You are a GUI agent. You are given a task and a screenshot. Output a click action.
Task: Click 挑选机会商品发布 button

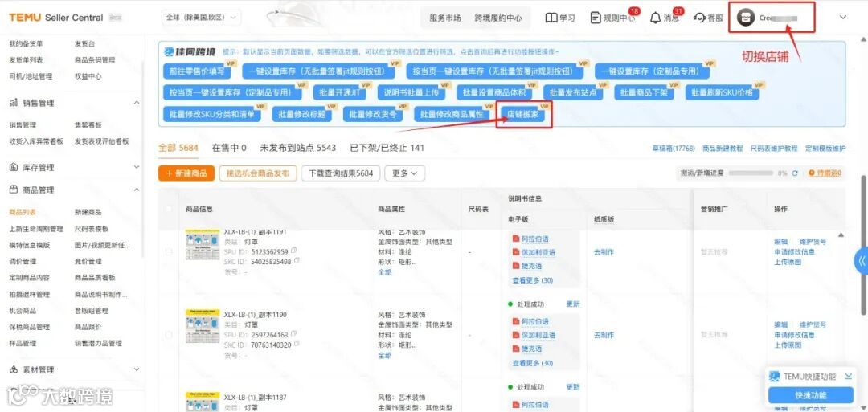pos(258,173)
